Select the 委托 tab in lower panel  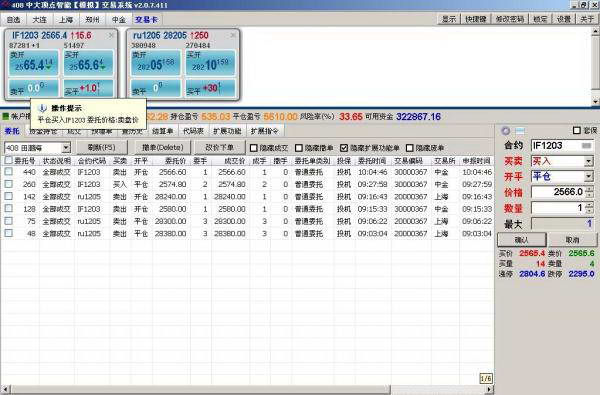[12, 131]
